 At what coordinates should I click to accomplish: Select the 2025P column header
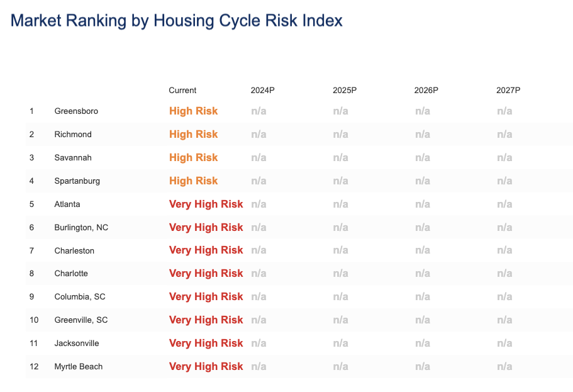coord(345,90)
